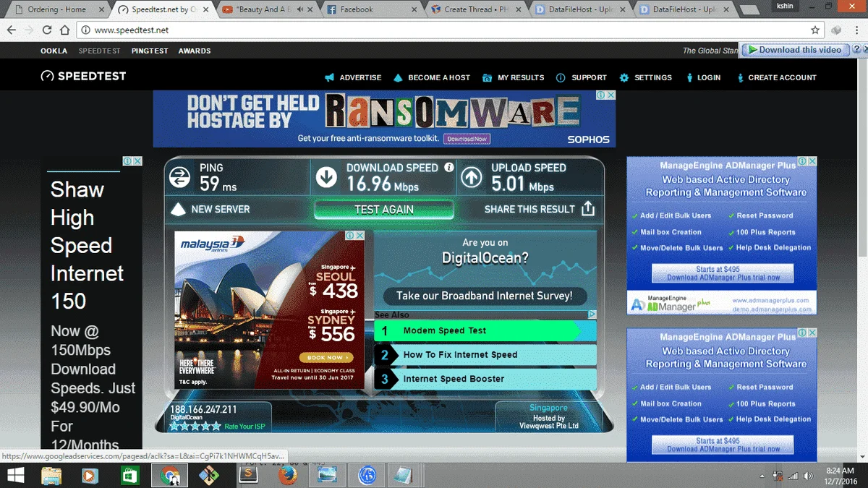Bookmark this page with the star icon
This screenshot has height=488, width=868.
click(815, 30)
